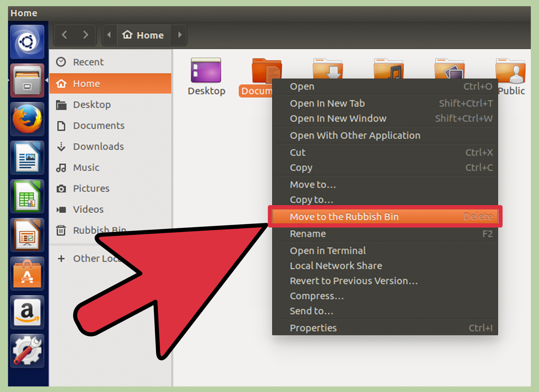Open Properties from the context menu
This screenshot has height=392, width=539.
385,328
